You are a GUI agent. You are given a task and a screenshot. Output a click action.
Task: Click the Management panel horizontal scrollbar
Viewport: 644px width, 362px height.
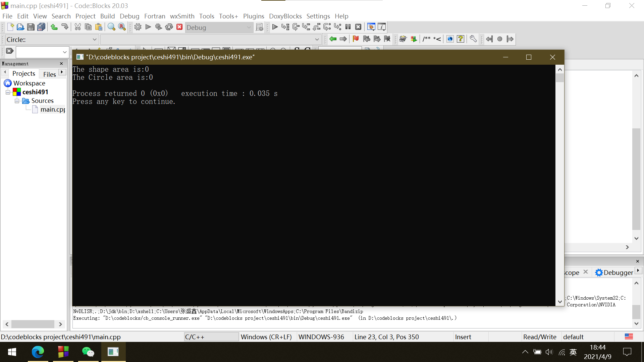click(33, 324)
